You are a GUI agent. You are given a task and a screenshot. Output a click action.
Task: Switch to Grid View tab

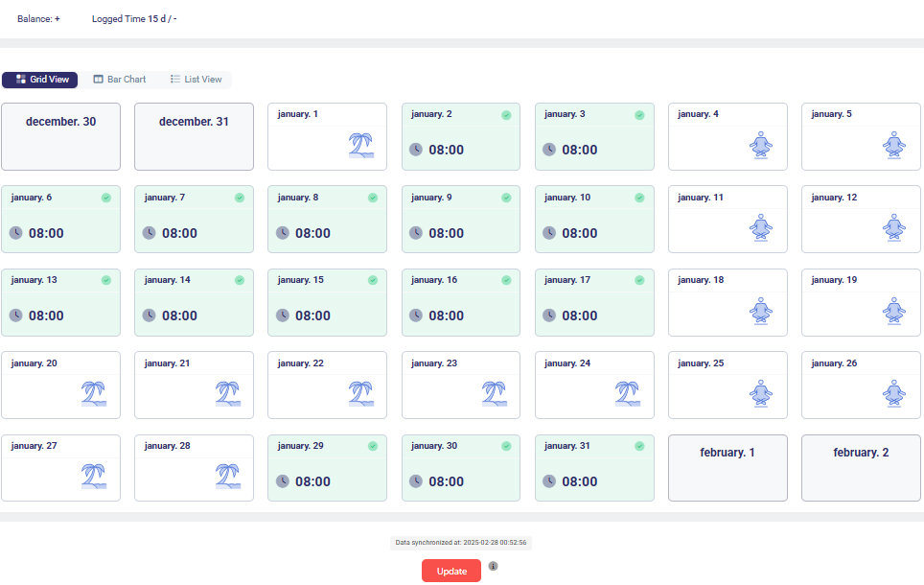[40, 80]
